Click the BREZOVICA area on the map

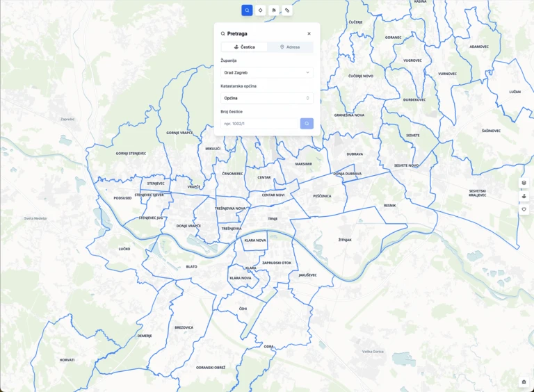184,327
